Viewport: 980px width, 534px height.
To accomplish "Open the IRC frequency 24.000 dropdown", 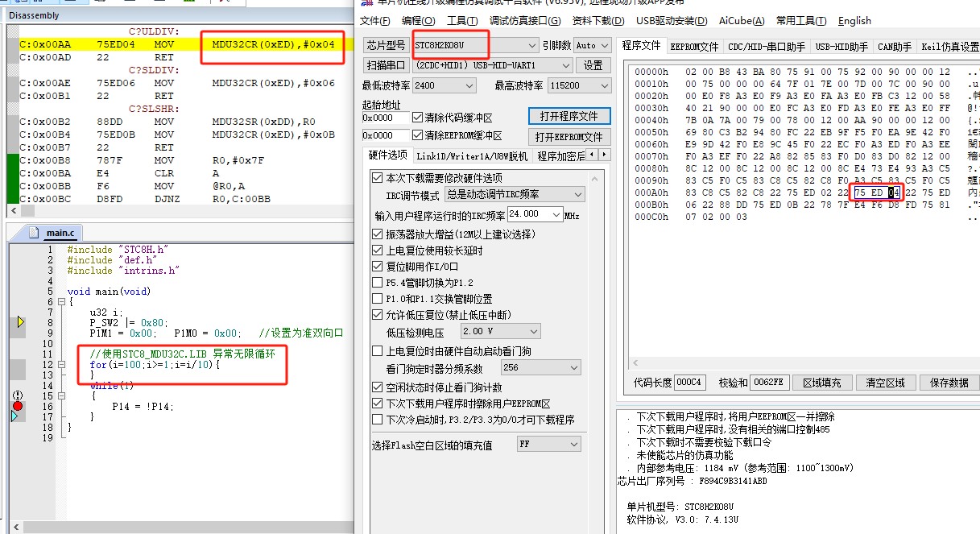I will point(535,214).
